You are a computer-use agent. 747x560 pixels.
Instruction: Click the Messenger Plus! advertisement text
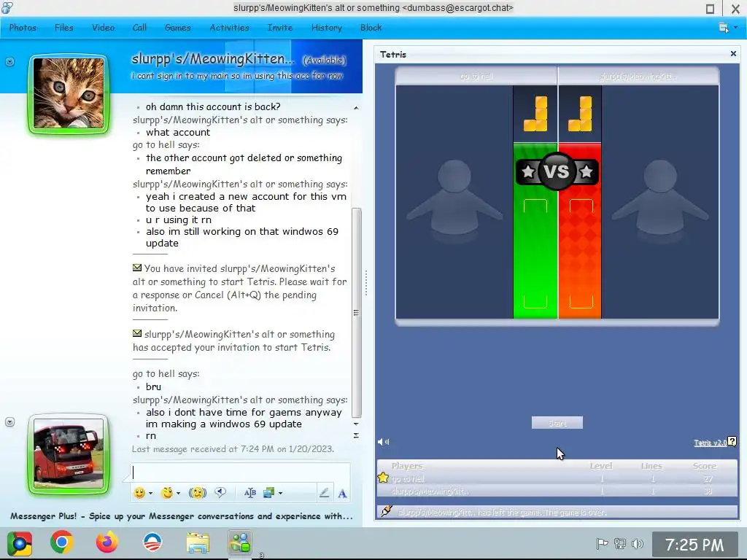pos(182,516)
